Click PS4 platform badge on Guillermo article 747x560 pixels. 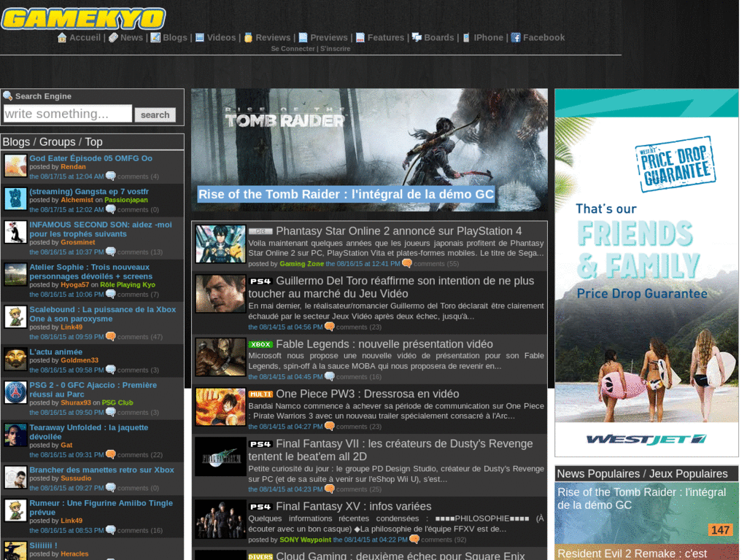[x=260, y=281]
